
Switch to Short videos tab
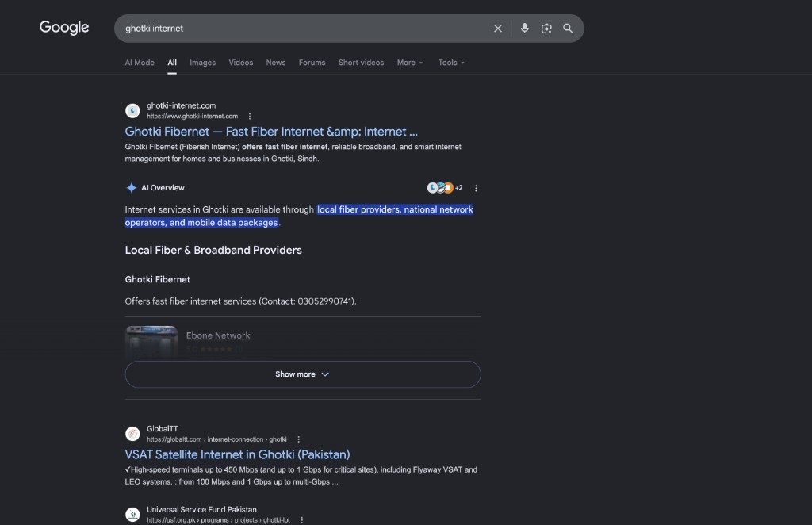click(x=362, y=63)
